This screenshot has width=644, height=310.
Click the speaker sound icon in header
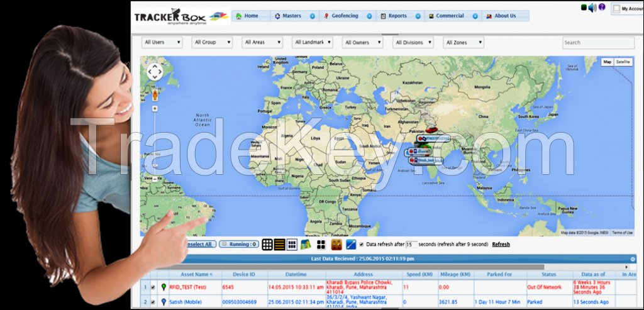592,8
